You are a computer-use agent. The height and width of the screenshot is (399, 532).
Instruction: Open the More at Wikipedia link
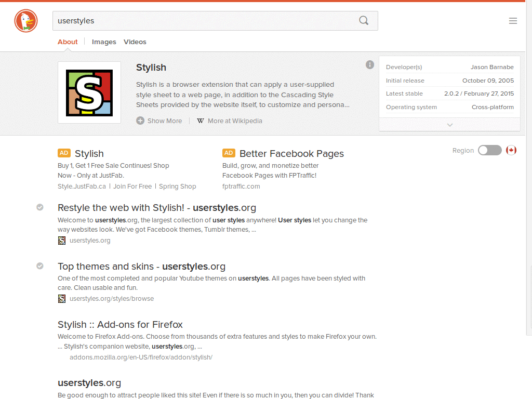234,121
